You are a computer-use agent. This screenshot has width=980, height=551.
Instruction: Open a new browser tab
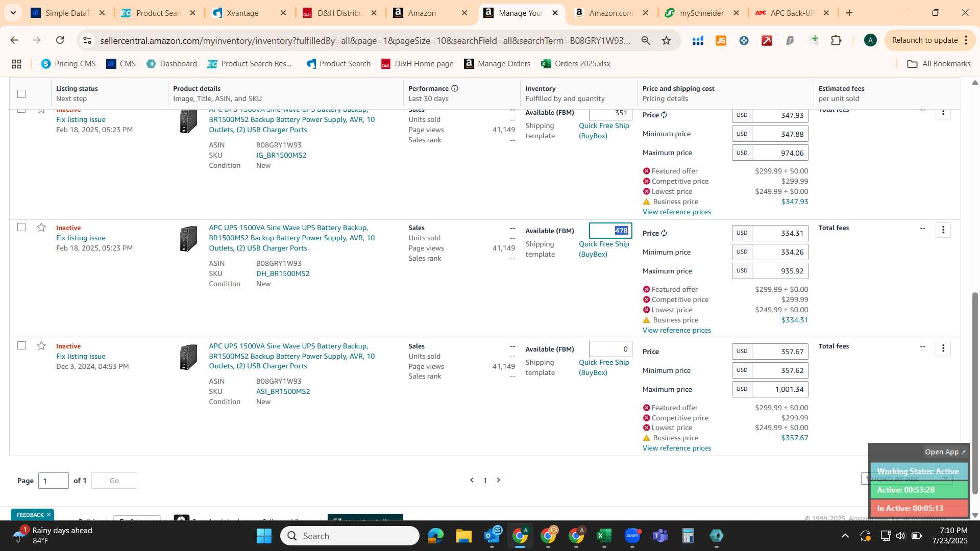pos(849,13)
